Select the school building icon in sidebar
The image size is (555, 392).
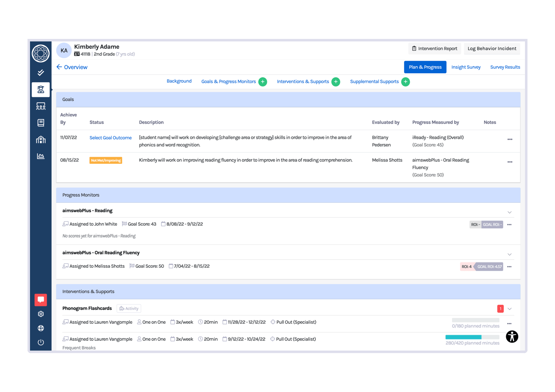41,139
